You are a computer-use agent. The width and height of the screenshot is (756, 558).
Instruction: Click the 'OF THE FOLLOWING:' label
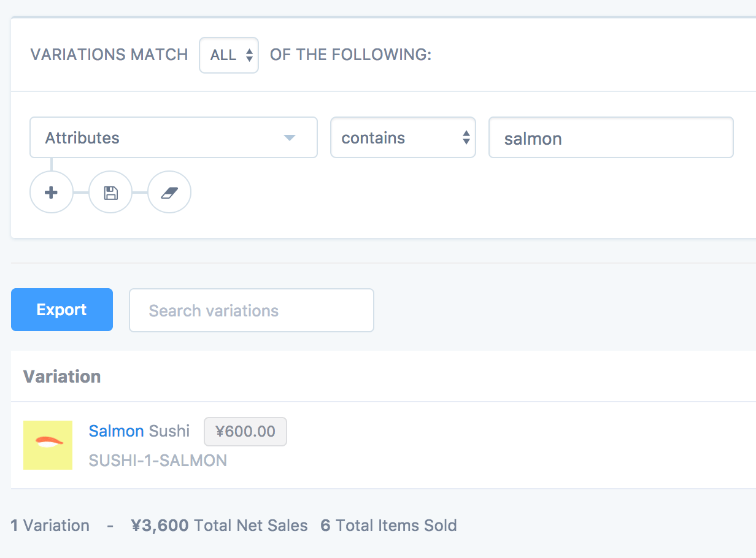351,55
